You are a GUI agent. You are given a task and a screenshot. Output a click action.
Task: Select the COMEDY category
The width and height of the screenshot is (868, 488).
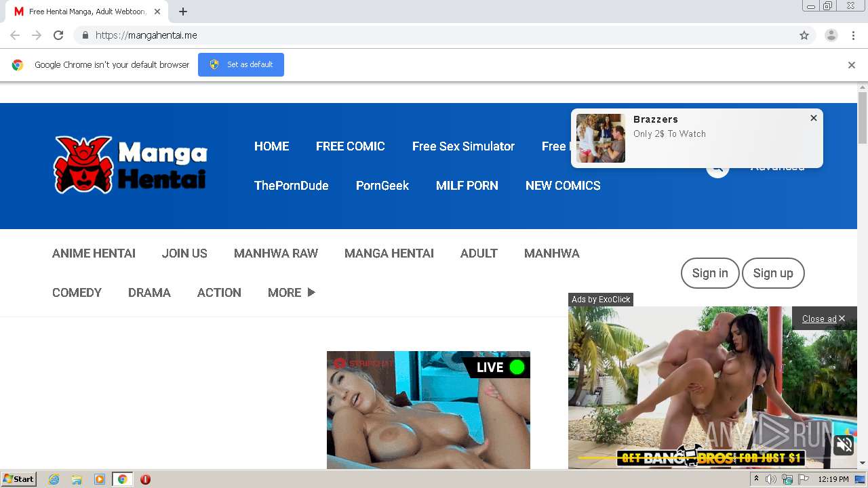(x=77, y=293)
